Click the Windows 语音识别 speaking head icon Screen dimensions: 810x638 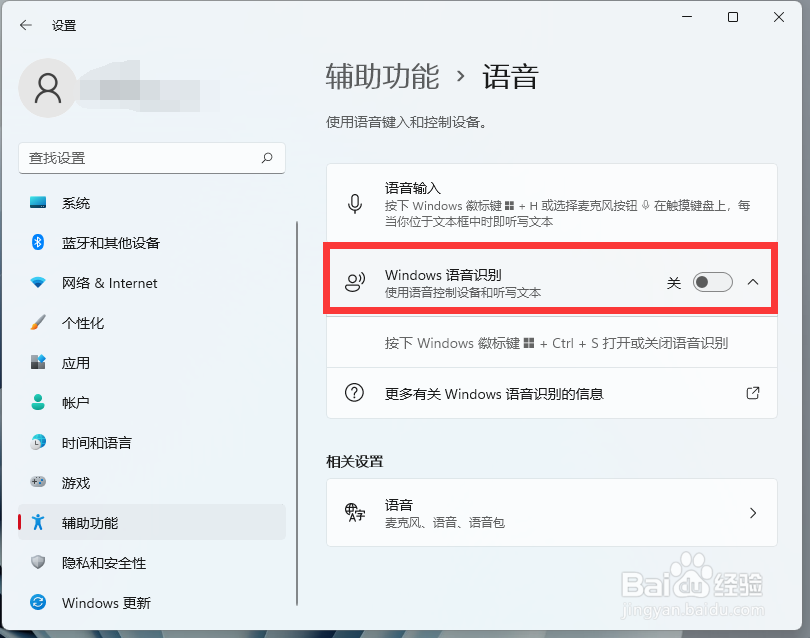pos(355,282)
